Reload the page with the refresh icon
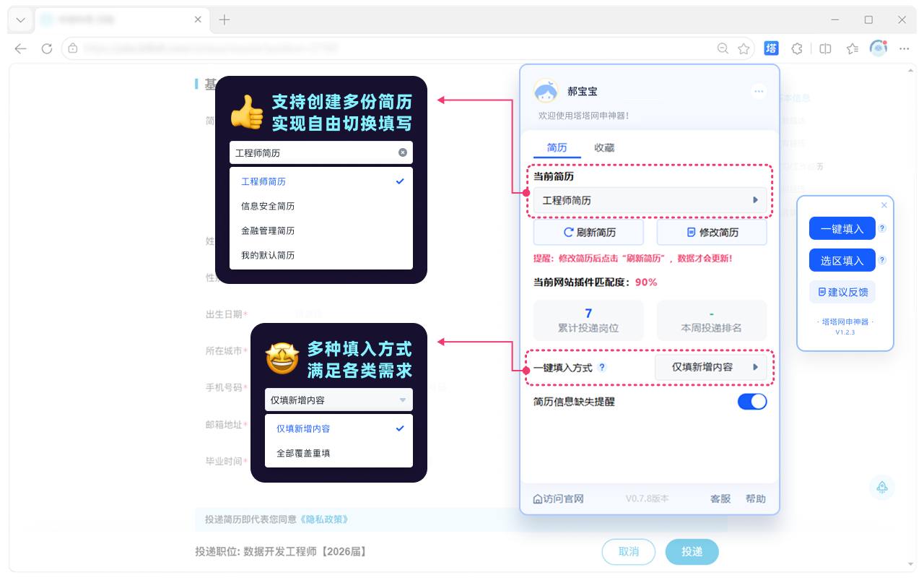The image size is (924, 578). click(47, 48)
